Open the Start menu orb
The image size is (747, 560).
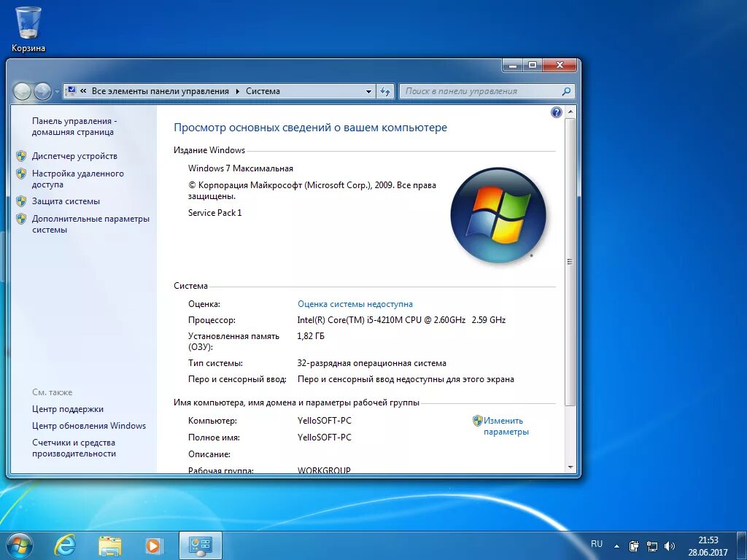[x=18, y=545]
